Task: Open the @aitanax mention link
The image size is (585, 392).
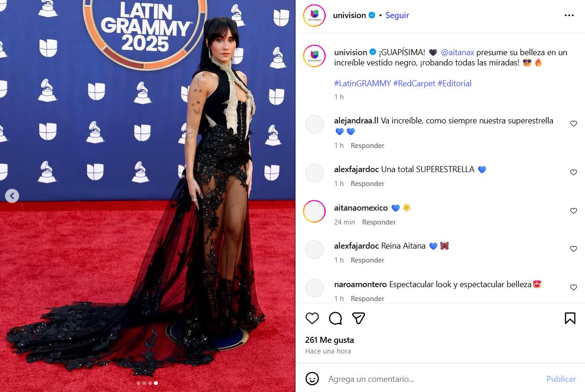Action: pos(457,52)
